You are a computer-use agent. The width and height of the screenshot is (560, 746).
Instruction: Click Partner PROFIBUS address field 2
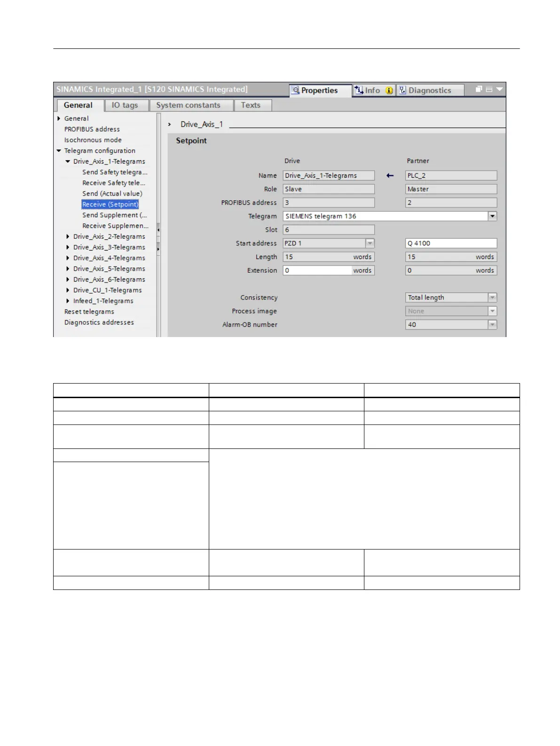pyautogui.click(x=451, y=203)
